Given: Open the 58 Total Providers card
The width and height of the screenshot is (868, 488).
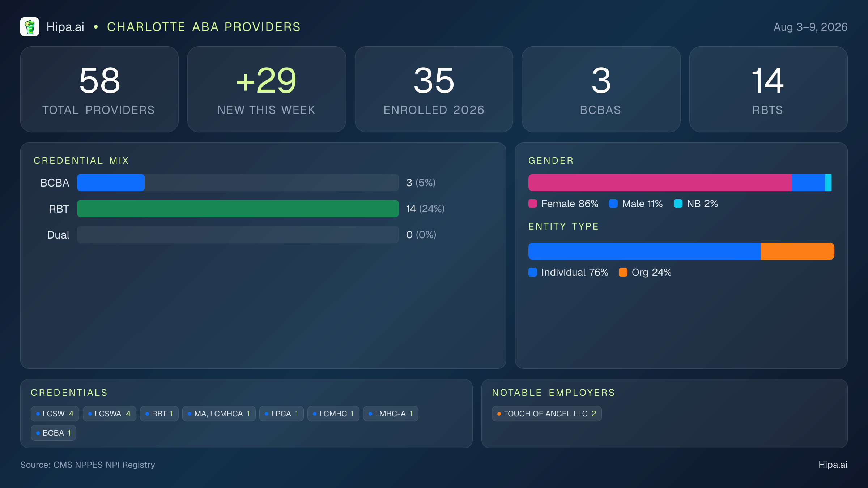Looking at the screenshot, I should point(99,89).
